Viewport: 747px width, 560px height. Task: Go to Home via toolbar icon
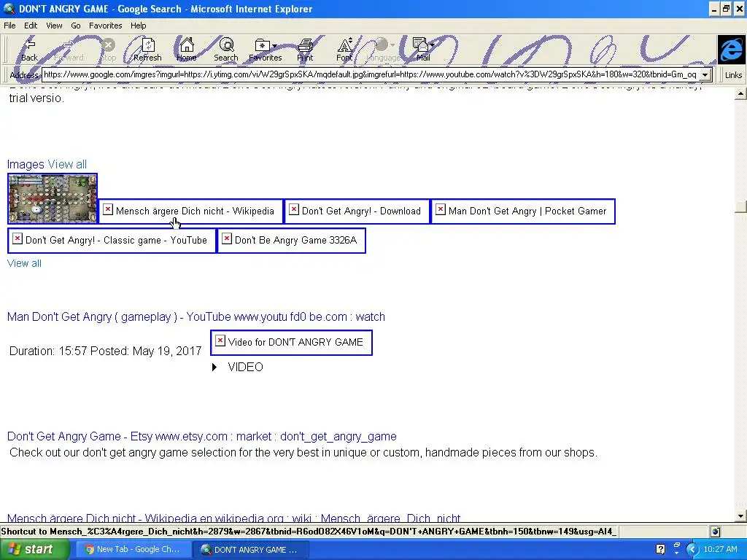[x=186, y=50]
